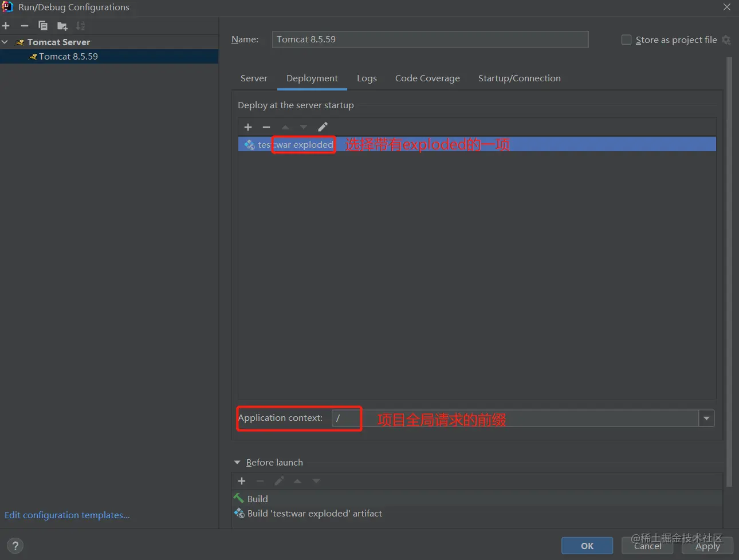The height and width of the screenshot is (560, 739).
Task: Confirm with the OK button
Action: pos(587,546)
